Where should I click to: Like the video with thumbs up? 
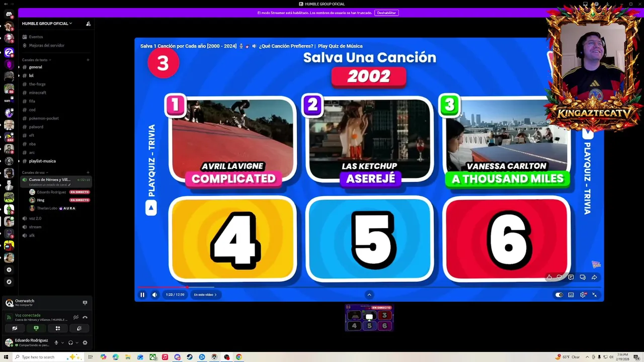(x=549, y=277)
